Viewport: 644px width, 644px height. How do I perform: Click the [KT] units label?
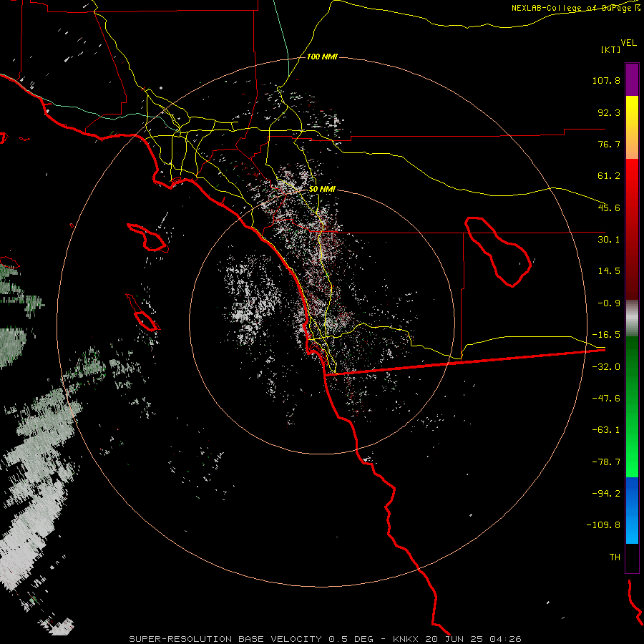point(610,49)
